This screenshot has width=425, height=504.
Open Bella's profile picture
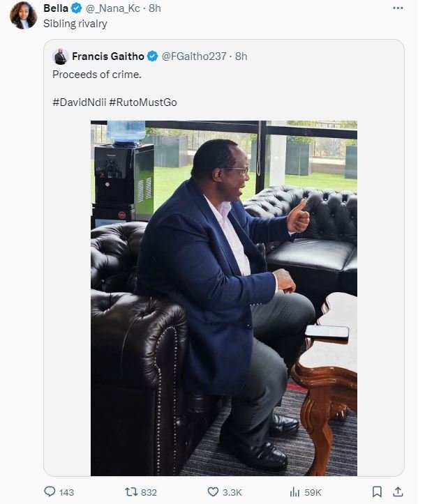point(23,15)
